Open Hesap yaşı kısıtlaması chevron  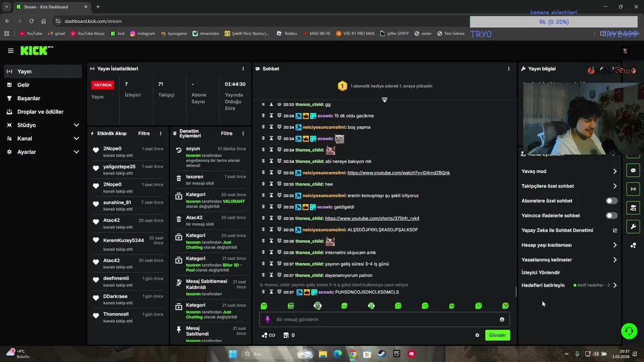click(615, 245)
